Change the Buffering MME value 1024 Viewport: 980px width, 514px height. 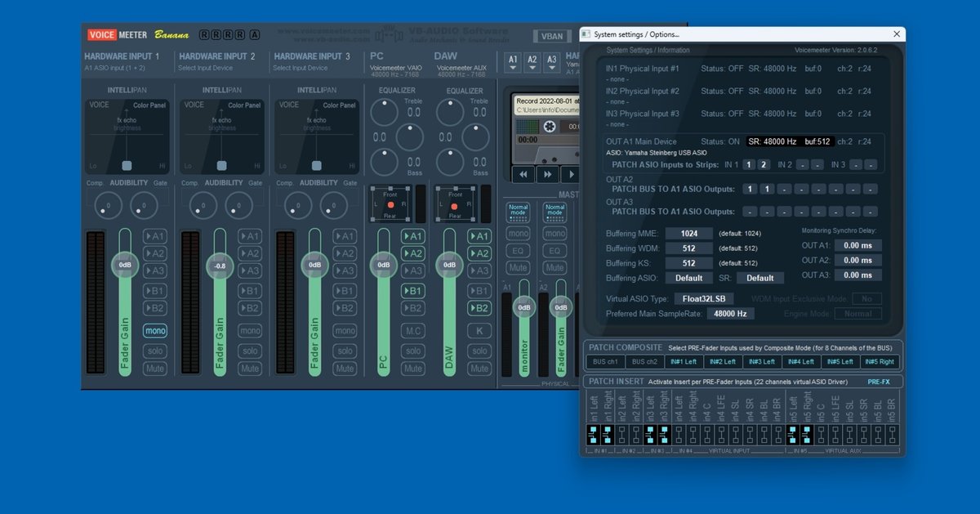tap(688, 234)
